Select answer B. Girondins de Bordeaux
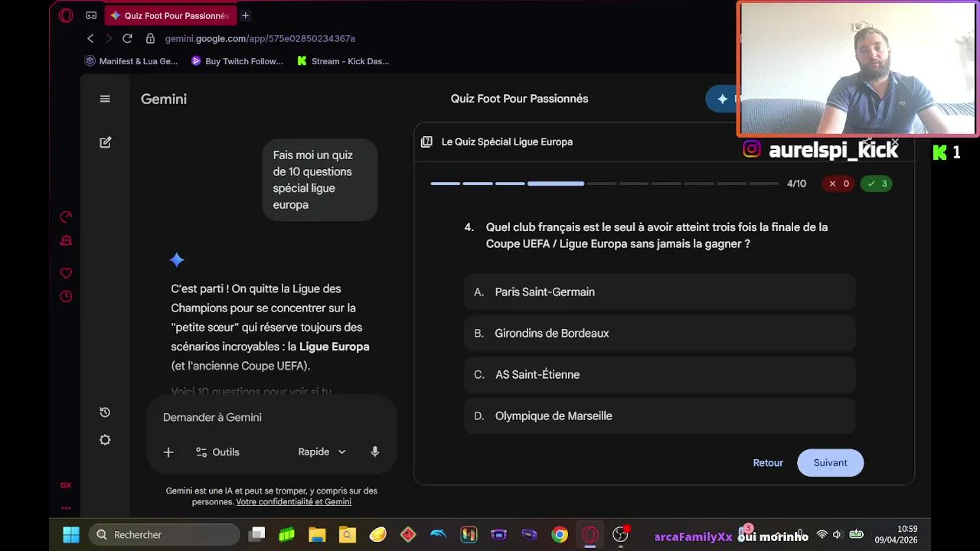This screenshot has width=980, height=551. (x=659, y=334)
